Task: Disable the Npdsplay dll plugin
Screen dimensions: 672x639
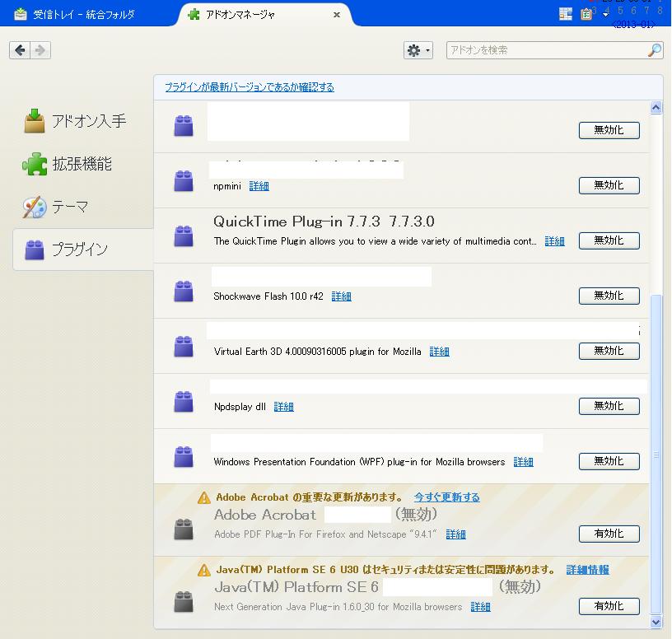Action: click(x=609, y=406)
